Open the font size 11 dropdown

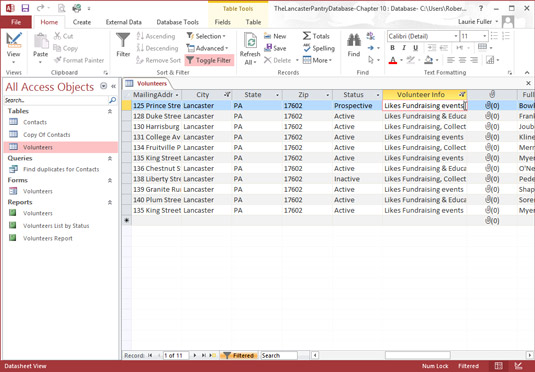tap(484, 36)
